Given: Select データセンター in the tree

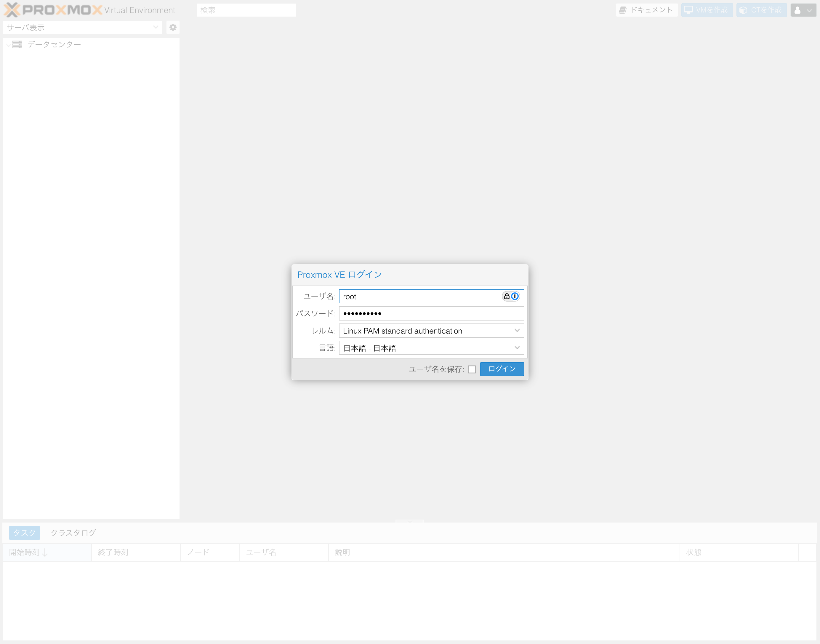Looking at the screenshot, I should click(x=54, y=44).
